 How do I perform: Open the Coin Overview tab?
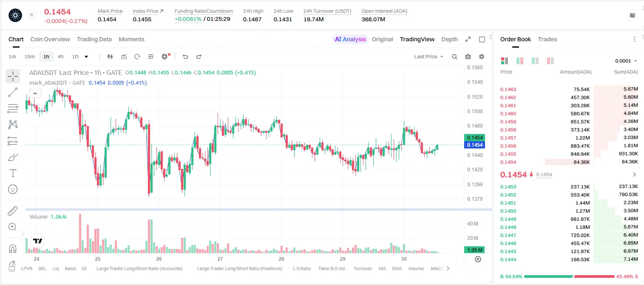point(50,39)
